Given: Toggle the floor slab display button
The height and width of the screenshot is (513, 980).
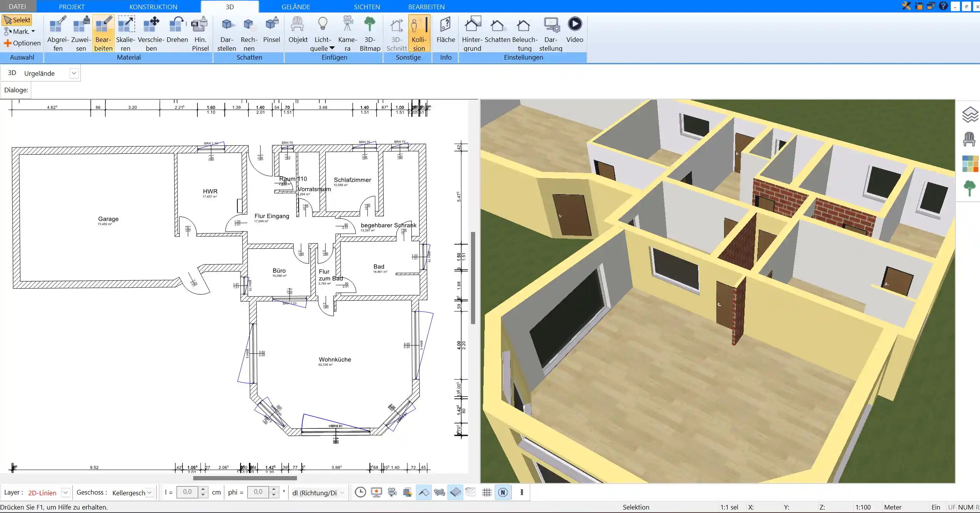Looking at the screenshot, I should pos(455,492).
